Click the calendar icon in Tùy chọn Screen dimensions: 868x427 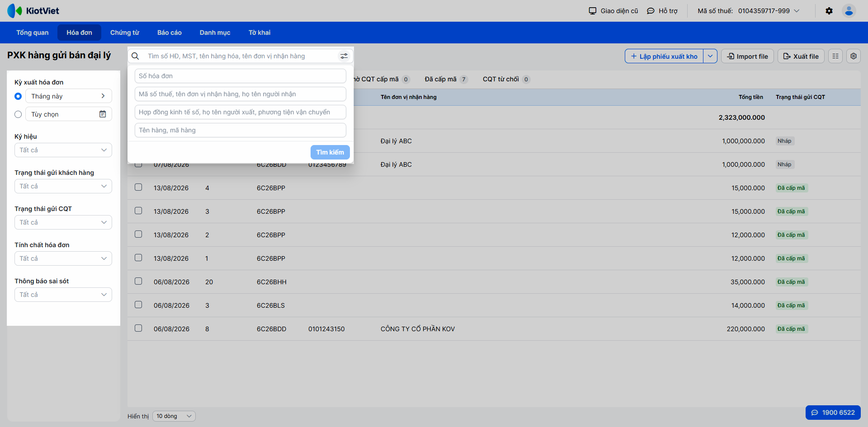coord(103,114)
